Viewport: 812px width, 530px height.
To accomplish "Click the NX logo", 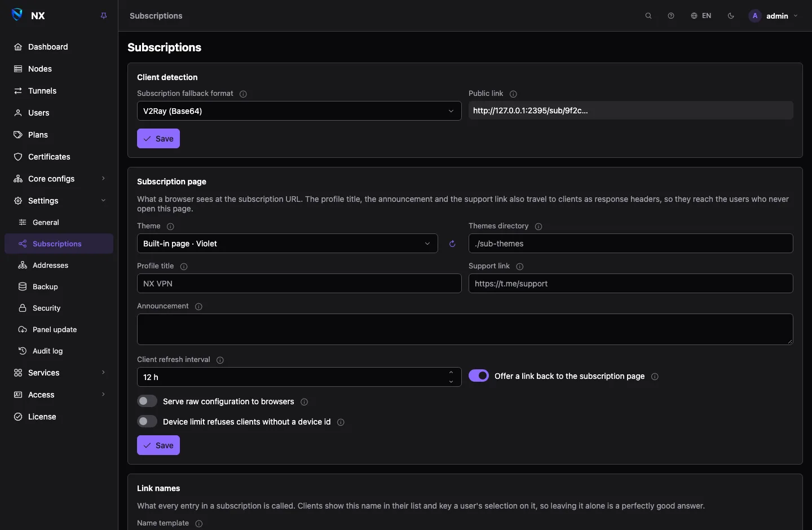I will tap(17, 15).
